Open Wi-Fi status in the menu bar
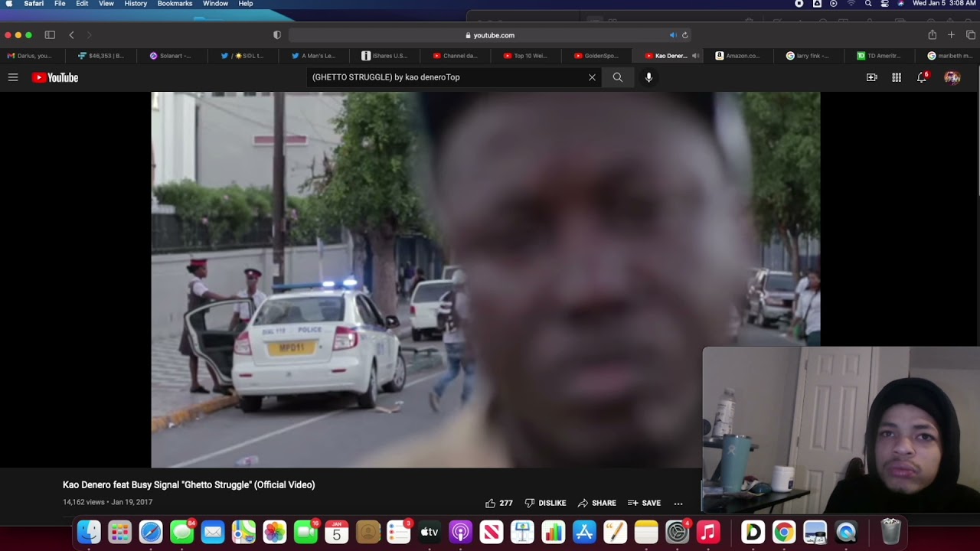 point(851,4)
